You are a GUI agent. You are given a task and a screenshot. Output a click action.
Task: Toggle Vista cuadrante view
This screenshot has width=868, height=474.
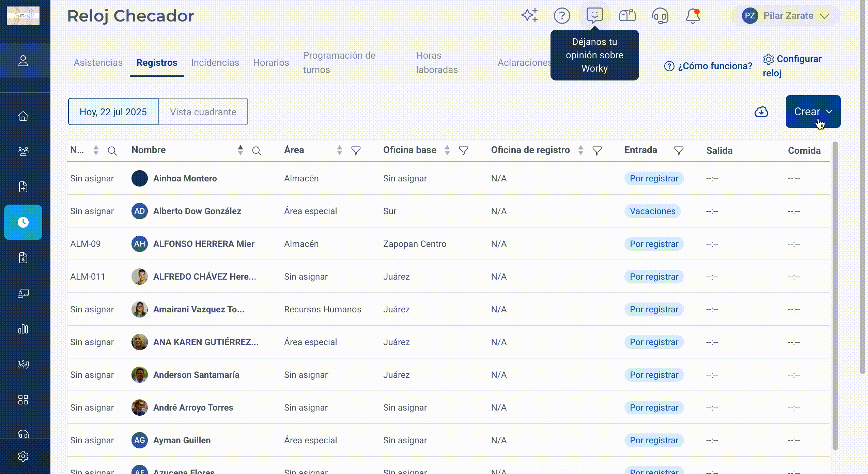click(x=203, y=112)
